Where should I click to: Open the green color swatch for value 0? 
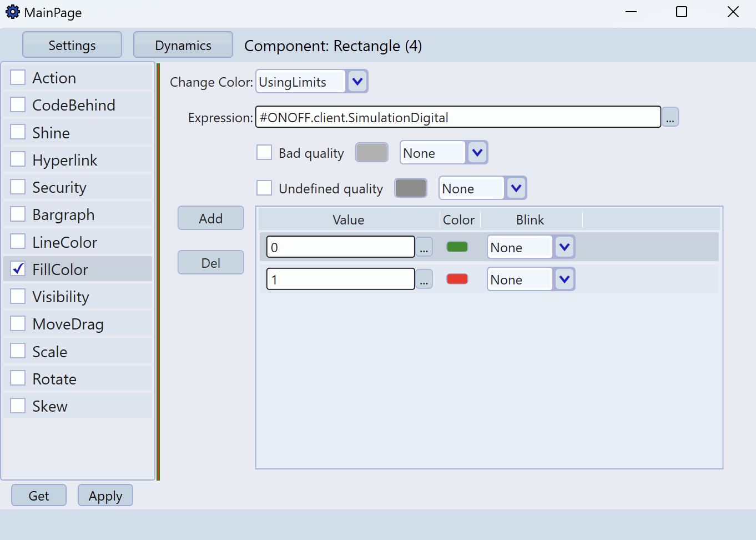[x=457, y=247]
